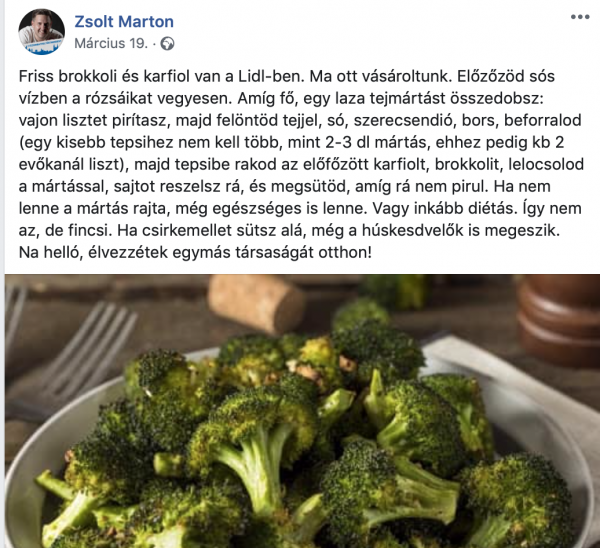Open the post options ellipsis menu

click(x=580, y=17)
